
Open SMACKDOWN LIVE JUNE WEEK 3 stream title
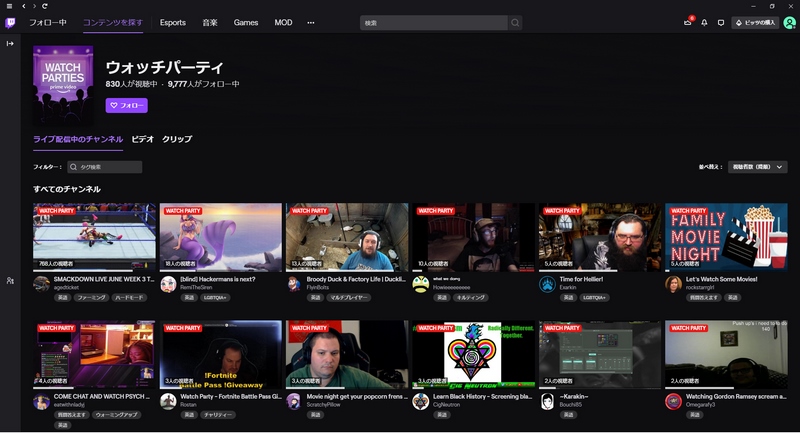point(104,279)
